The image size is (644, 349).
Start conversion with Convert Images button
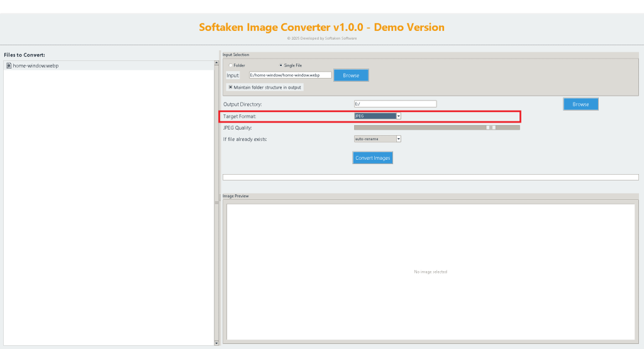(x=373, y=158)
